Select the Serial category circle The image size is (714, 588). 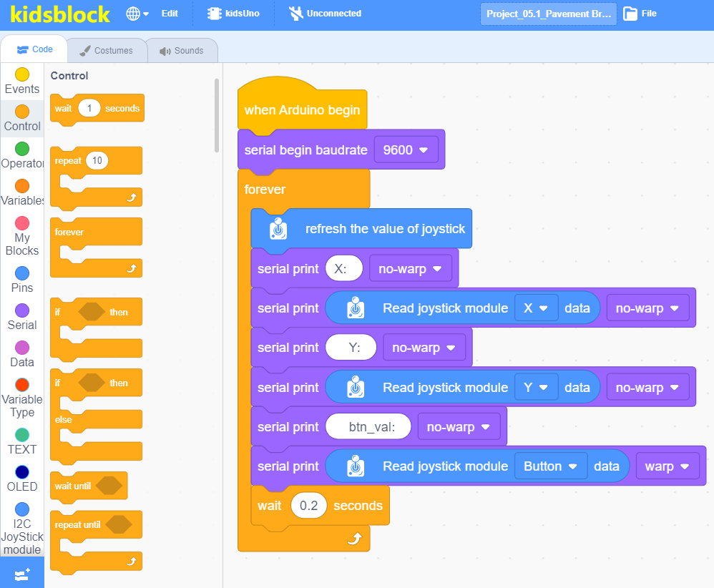(x=22, y=310)
